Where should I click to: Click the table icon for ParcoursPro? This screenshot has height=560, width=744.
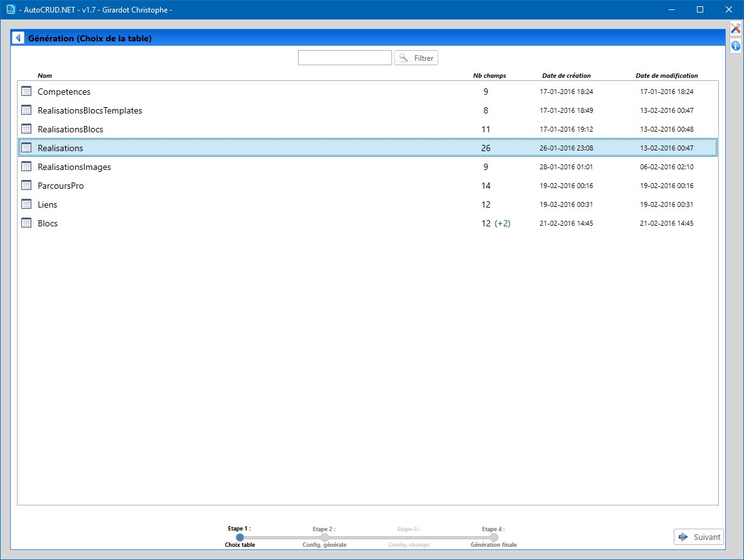pyautogui.click(x=26, y=186)
